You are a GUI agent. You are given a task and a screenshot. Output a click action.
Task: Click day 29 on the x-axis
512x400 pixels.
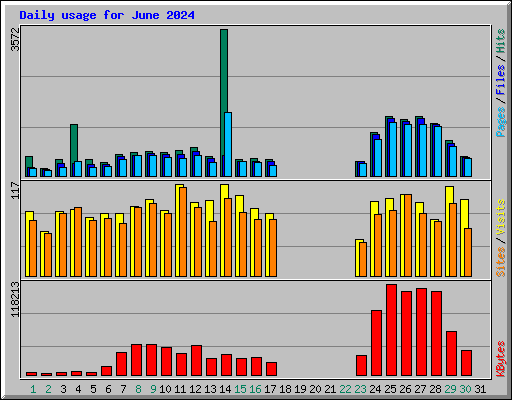pyautogui.click(x=450, y=389)
